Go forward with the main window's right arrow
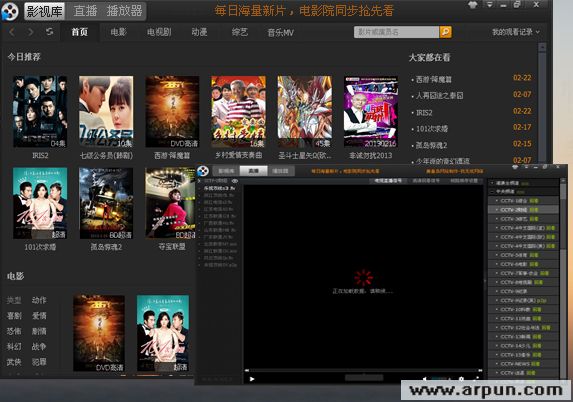 [x=31, y=32]
